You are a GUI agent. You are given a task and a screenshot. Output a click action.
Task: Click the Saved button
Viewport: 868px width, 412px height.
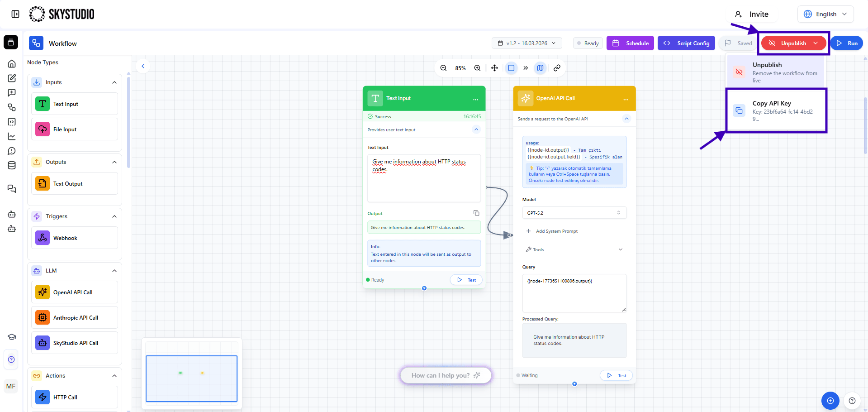pyautogui.click(x=738, y=43)
